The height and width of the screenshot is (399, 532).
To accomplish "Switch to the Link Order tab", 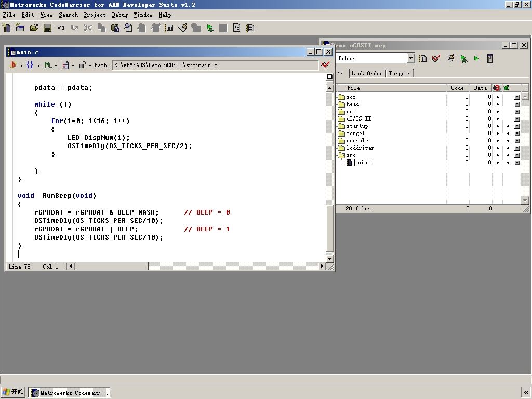I will 367,73.
